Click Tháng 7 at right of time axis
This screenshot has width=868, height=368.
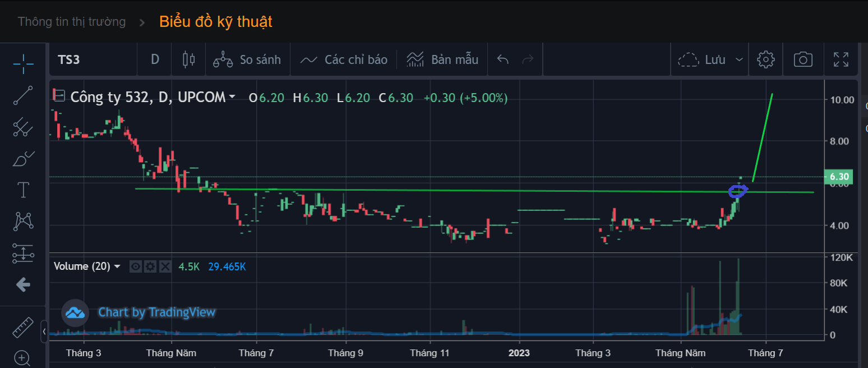[765, 353]
